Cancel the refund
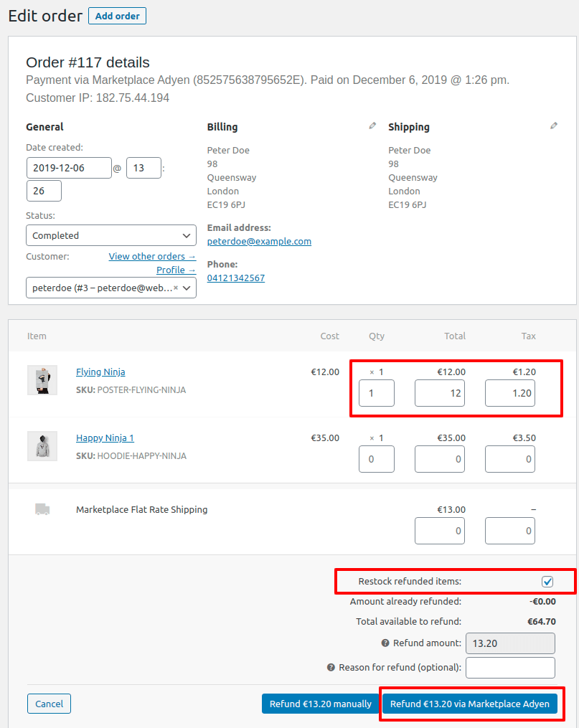Viewport: 579px width, 728px height. click(49, 704)
